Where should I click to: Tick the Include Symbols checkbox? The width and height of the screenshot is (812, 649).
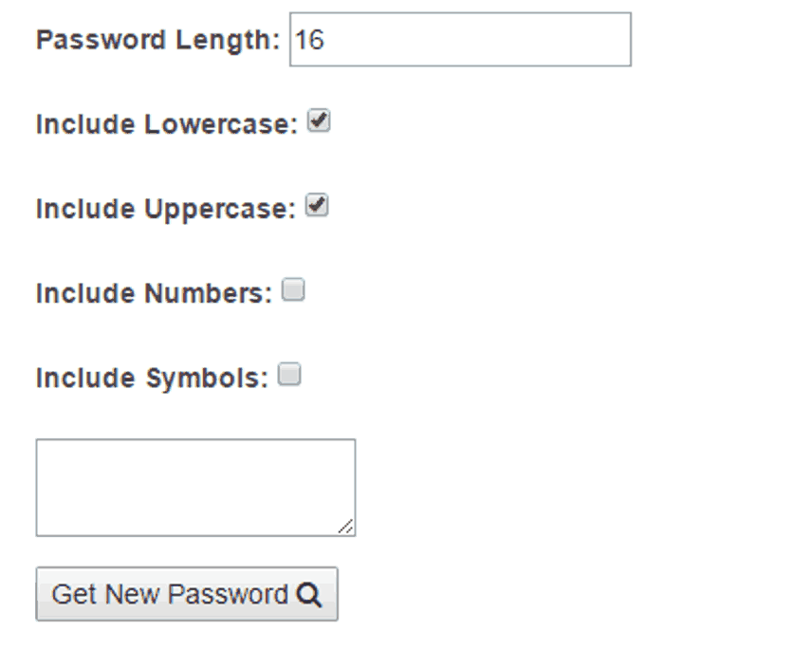point(289,375)
